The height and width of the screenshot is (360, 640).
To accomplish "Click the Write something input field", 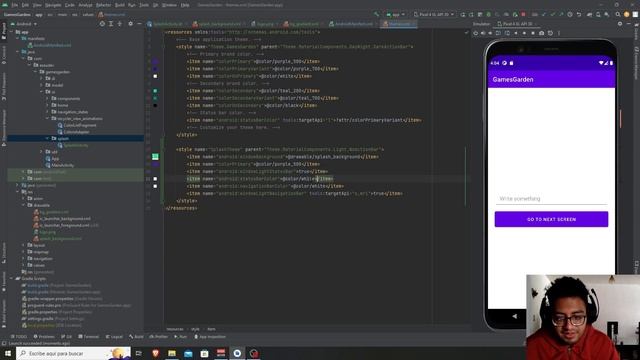I will tap(551, 199).
